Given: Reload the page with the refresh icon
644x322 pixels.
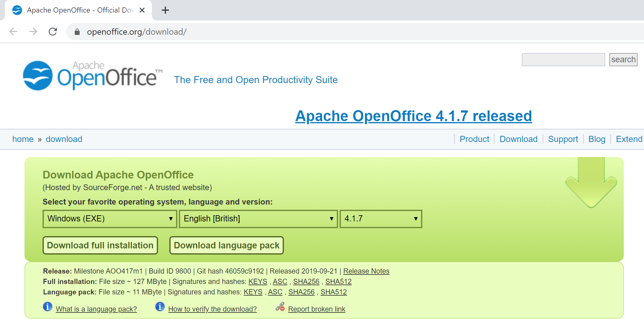Looking at the screenshot, I should coord(53,32).
